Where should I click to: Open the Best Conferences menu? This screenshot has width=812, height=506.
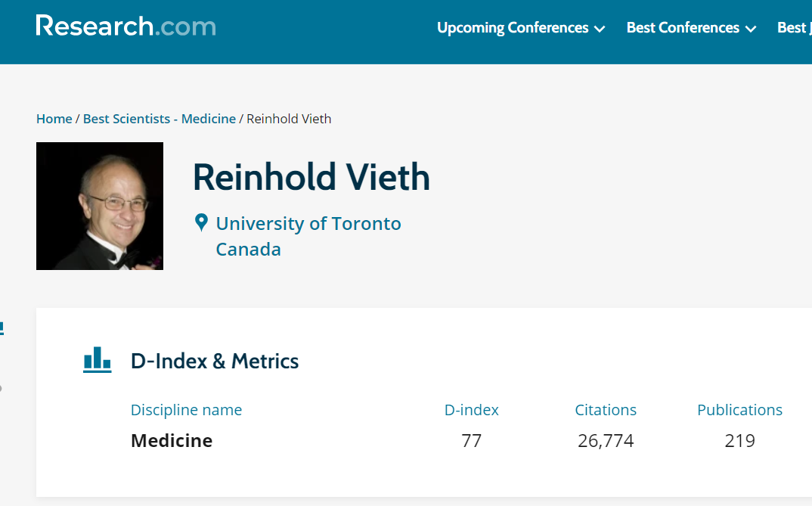[x=683, y=27]
